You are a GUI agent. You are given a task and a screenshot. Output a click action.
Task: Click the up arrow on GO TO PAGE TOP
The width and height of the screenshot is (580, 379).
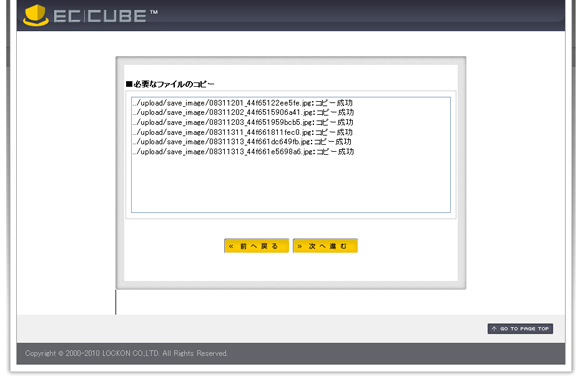(x=494, y=329)
